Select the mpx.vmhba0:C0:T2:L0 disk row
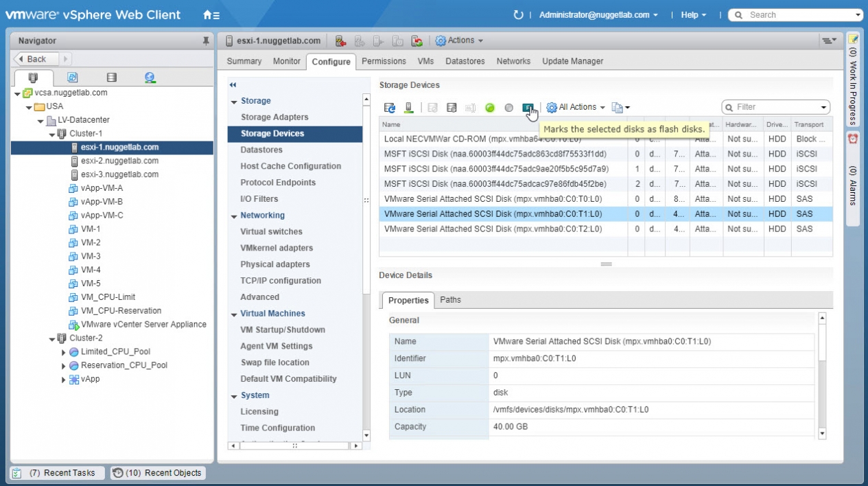 pos(493,229)
